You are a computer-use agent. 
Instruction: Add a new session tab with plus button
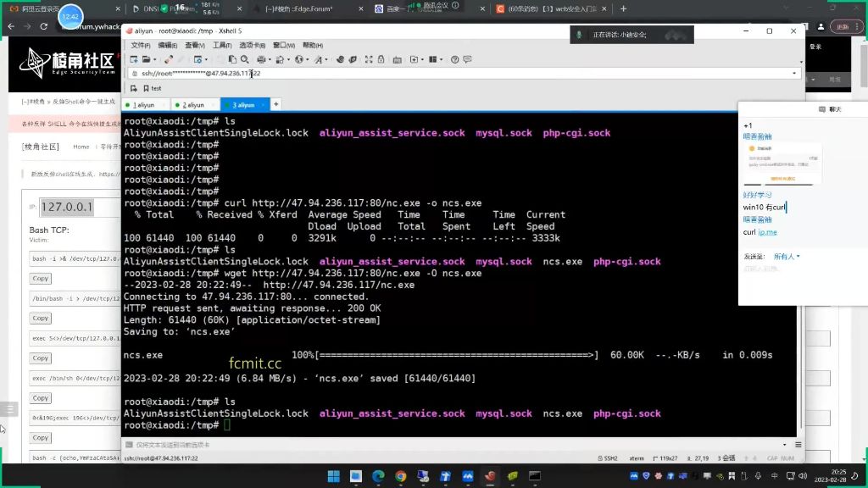coord(275,104)
